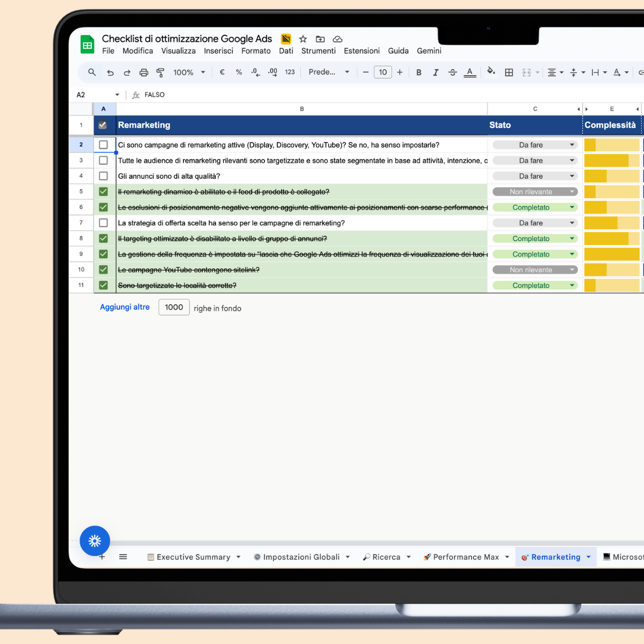Click the print icon
Image resolution: width=644 pixels, height=644 pixels.
pyautogui.click(x=144, y=72)
